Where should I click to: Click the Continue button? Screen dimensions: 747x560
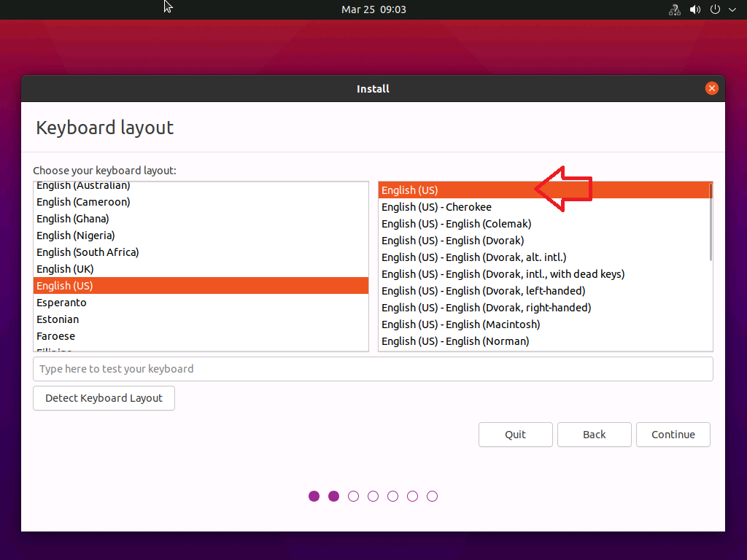(673, 435)
